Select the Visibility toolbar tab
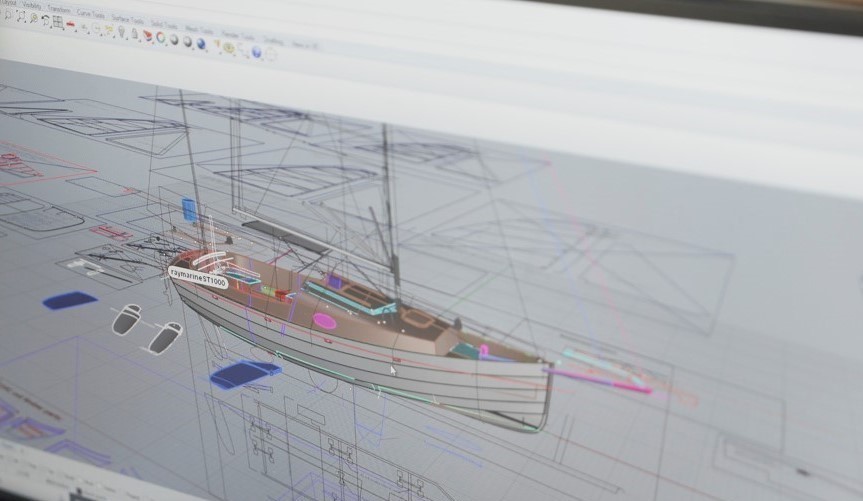Screen dimensions: 863x501 pos(30,5)
